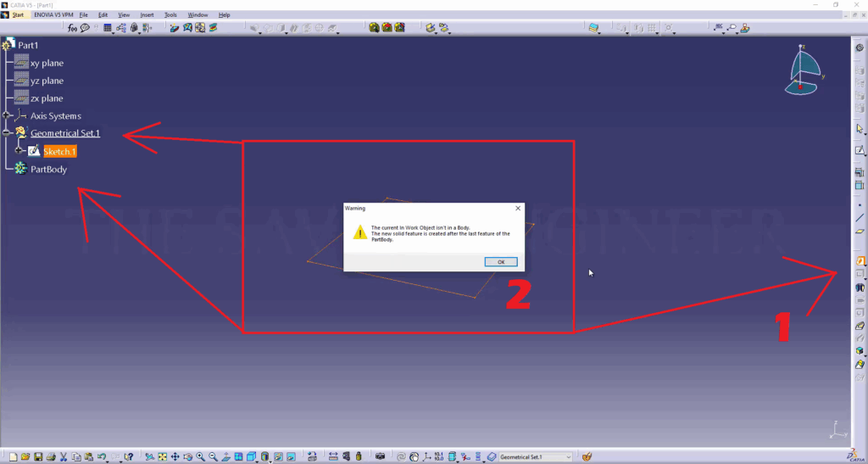
Task: Click the camera Capture icon
Action: click(380, 457)
